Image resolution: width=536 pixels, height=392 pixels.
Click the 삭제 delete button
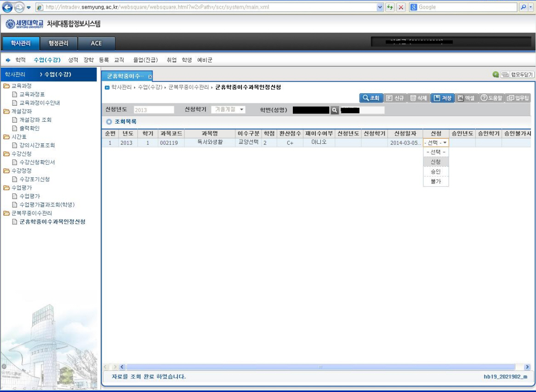click(x=419, y=98)
